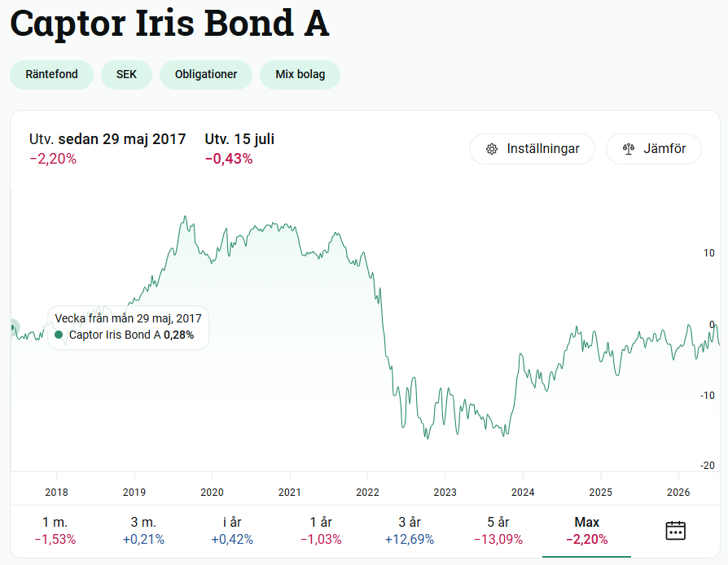Viewport: 728px width, 565px height.
Task: Click the green dot at chart start
Action: point(12,327)
